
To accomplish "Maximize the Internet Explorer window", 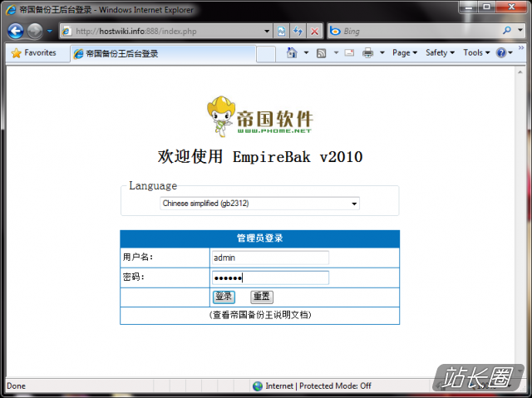I will tap(486, 7).
